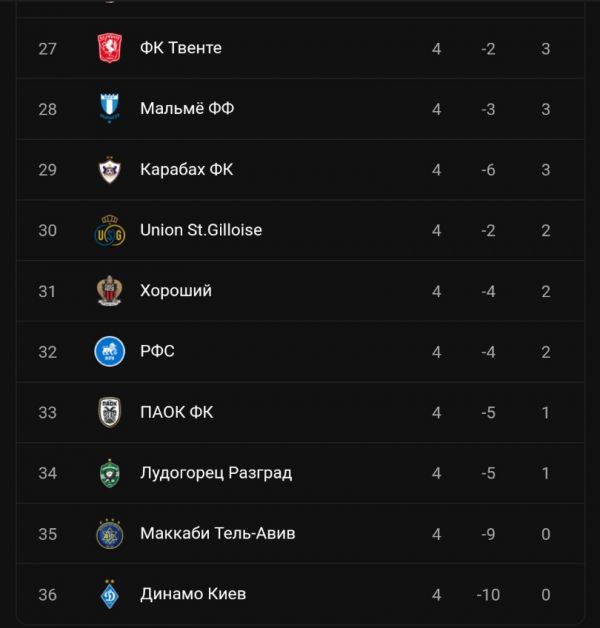Click the blue RFS club logo
The height and width of the screenshot is (628, 600).
pyautogui.click(x=109, y=352)
